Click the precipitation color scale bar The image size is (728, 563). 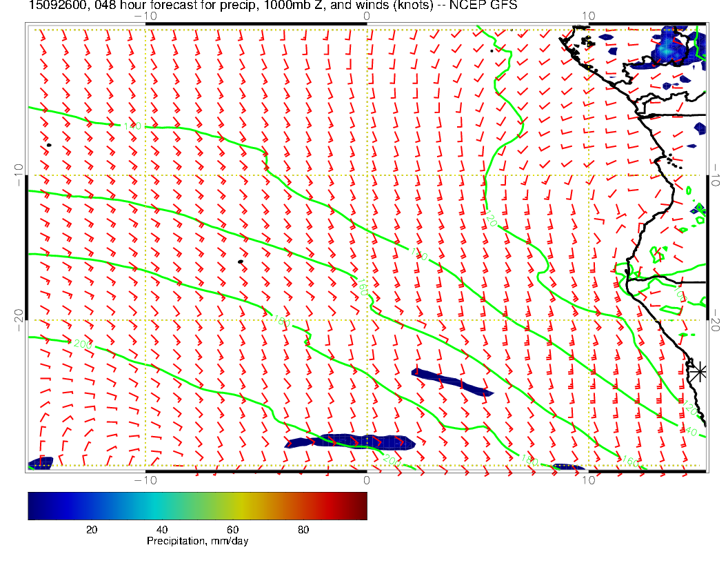pos(197,506)
